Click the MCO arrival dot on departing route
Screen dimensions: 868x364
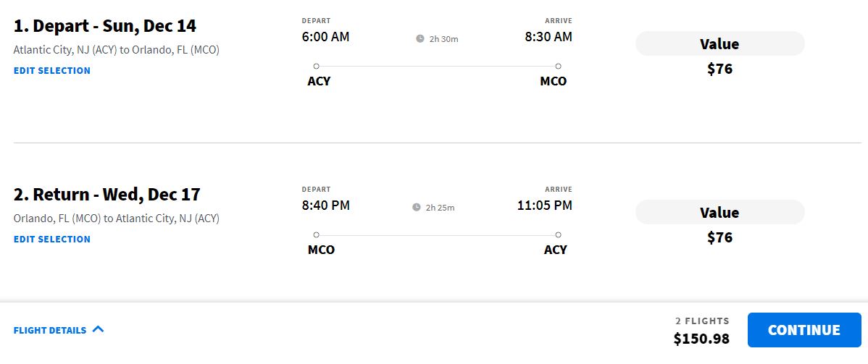(558, 66)
